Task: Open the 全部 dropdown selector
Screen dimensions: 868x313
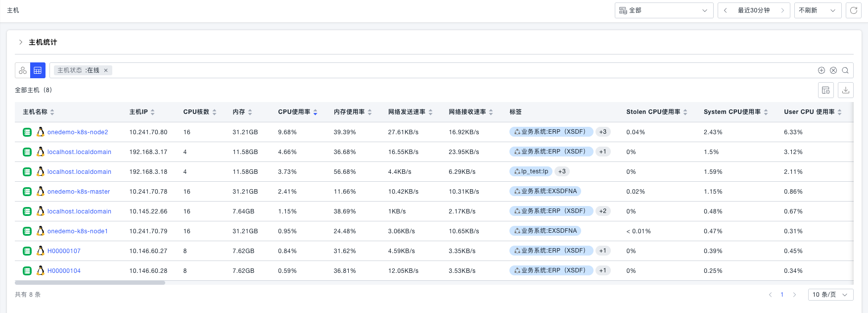Action: pos(664,10)
